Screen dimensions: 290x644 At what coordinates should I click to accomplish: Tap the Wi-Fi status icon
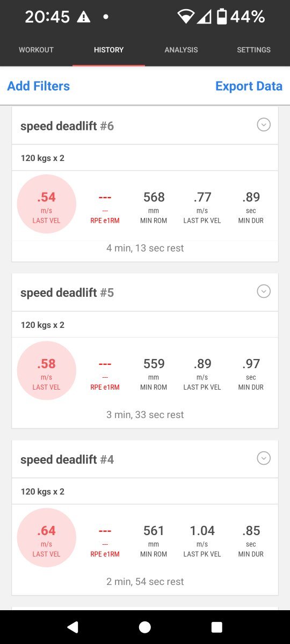coord(186,17)
